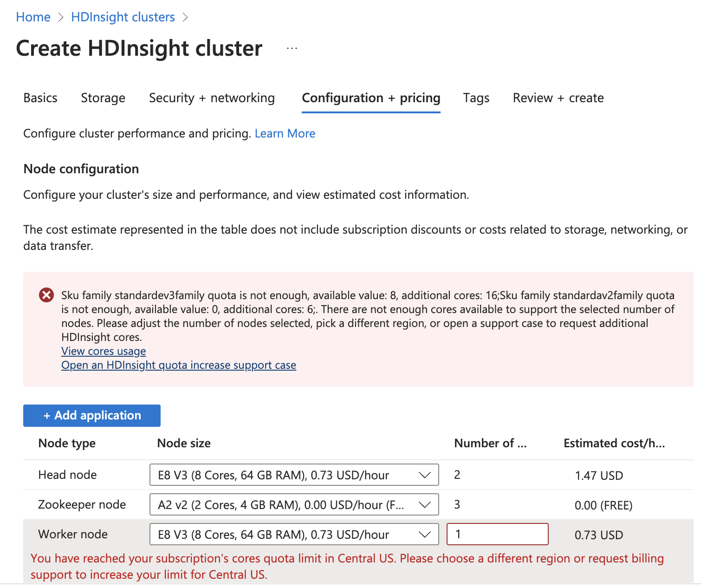Expand Zookeeper node size dropdown
The height and width of the screenshot is (588, 701).
coord(294,505)
